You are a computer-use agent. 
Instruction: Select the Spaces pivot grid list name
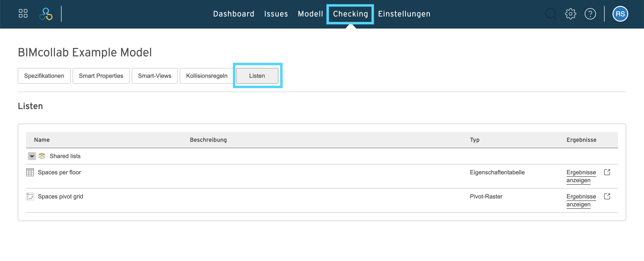click(60, 196)
